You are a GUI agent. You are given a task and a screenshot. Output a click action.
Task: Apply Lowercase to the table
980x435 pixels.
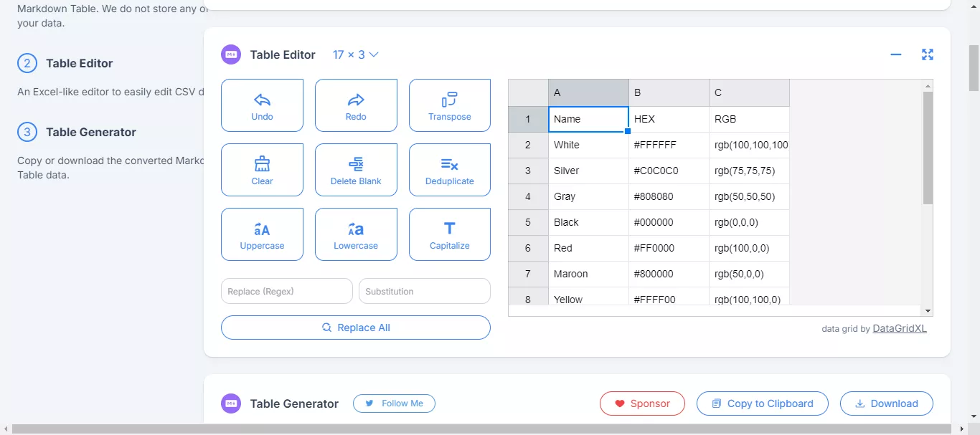356,234
